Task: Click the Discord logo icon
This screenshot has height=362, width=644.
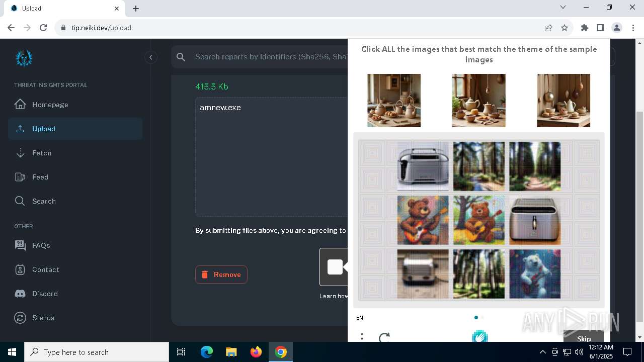Action: [x=20, y=294]
